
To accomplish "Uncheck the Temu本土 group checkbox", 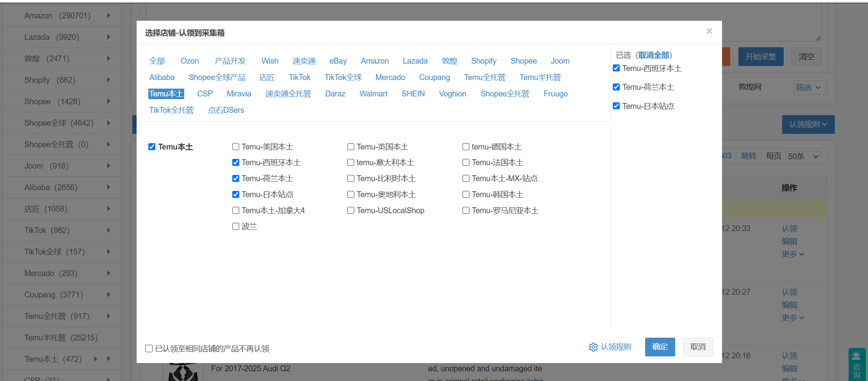I will click(152, 147).
